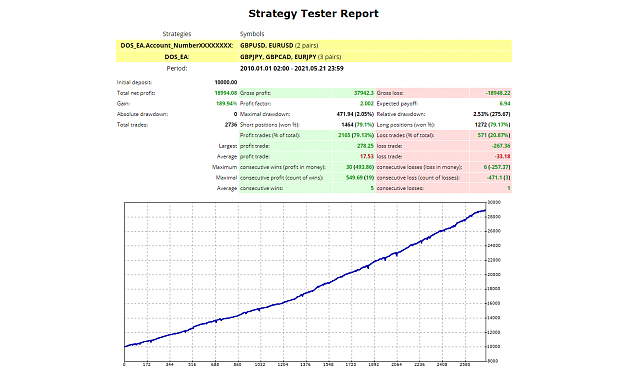
Task: Click the 'Maximal drawdown:' label
Action: coord(265,114)
